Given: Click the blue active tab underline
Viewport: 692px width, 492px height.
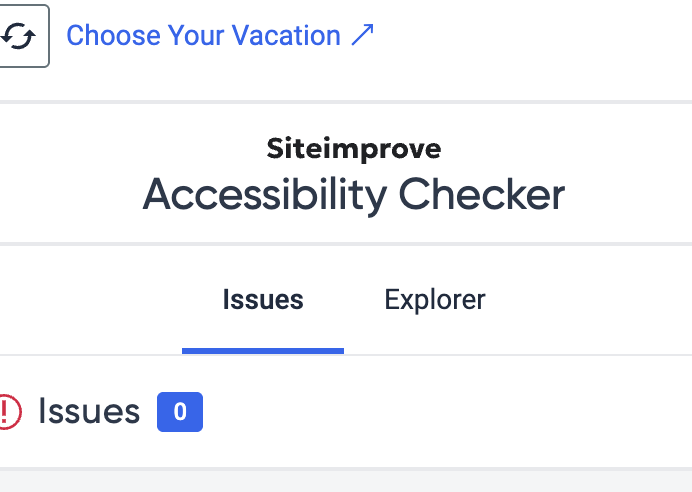Looking at the screenshot, I should pyautogui.click(x=263, y=351).
